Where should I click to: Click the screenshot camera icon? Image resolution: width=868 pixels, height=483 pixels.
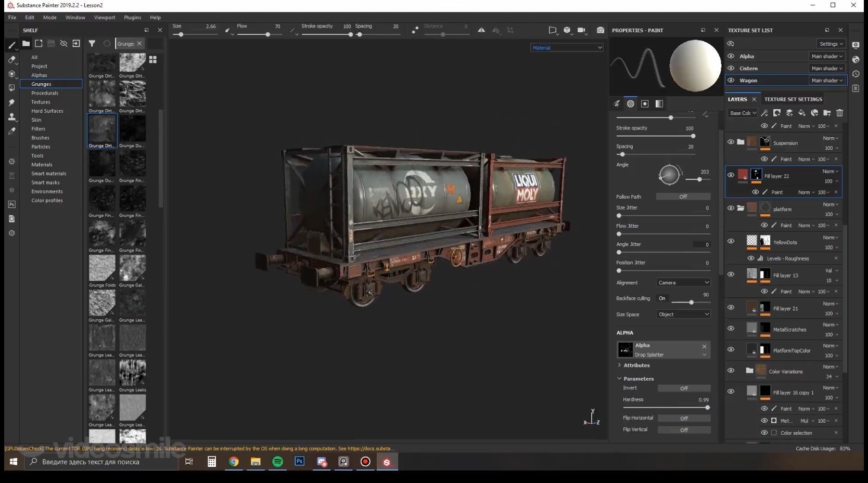601,30
